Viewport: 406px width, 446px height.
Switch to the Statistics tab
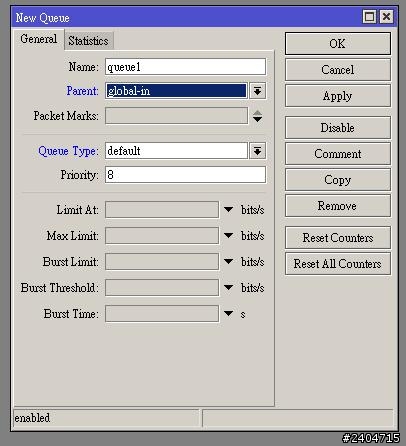click(x=89, y=41)
